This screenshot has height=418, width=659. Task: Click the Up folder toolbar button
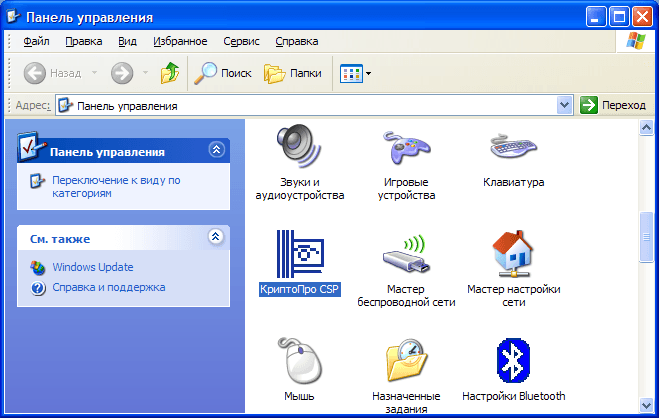[x=170, y=73]
